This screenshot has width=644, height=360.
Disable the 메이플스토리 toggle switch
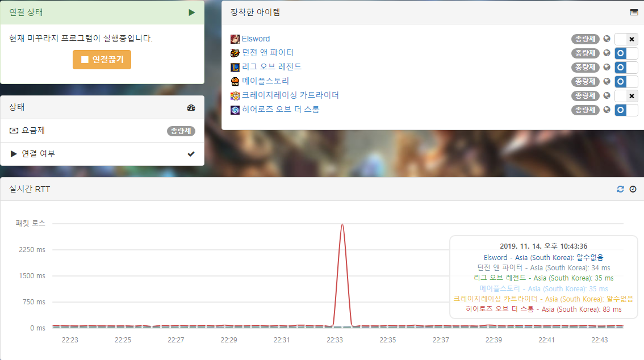coord(626,81)
